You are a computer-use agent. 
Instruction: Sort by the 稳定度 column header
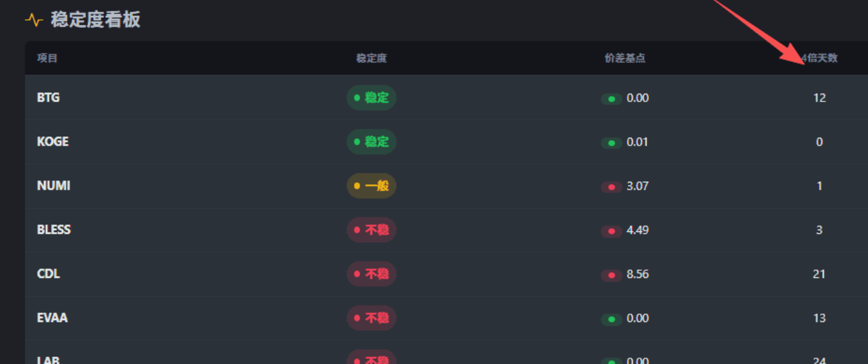point(371,59)
